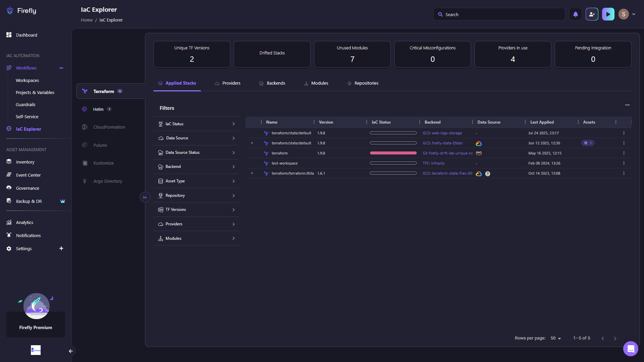Click the Settings gear icon
The height and width of the screenshot is (362, 644).
pyautogui.click(x=9, y=248)
